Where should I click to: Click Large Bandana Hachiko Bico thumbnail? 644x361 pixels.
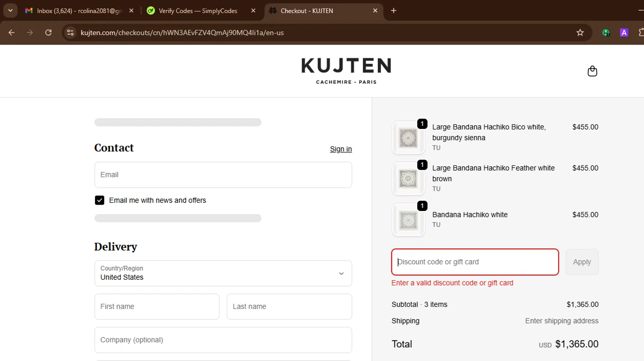pos(408,138)
